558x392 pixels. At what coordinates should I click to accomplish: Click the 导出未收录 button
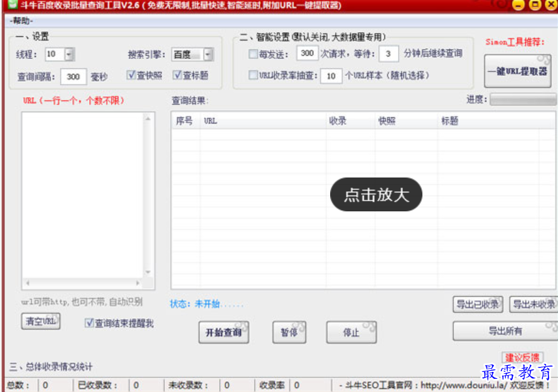pyautogui.click(x=534, y=304)
